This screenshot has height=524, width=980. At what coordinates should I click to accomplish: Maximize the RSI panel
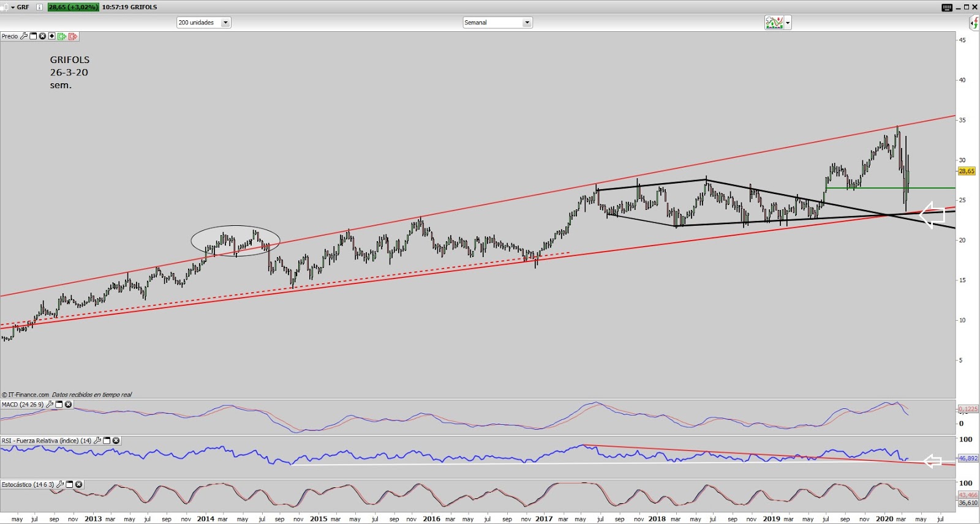107,441
